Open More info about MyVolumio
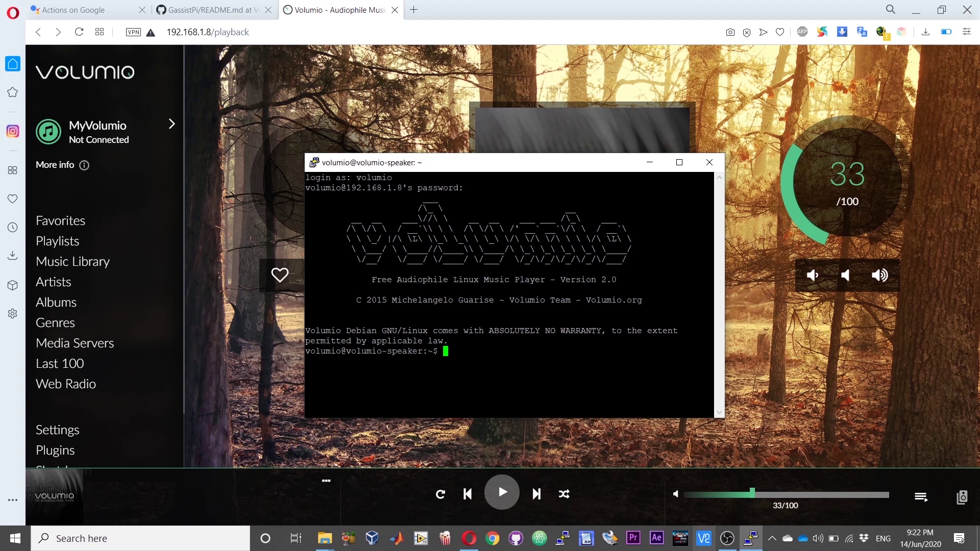980x551 pixels. tap(62, 165)
